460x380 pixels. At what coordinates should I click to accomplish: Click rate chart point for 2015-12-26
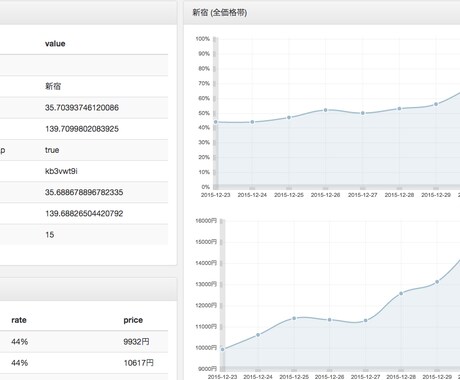(326, 110)
